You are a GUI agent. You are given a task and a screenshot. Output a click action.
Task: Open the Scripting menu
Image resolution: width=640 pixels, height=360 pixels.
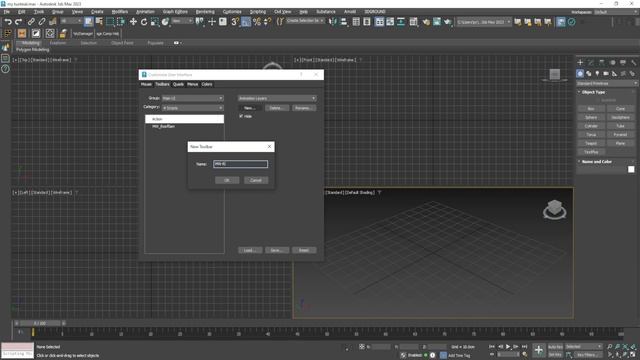258,12
